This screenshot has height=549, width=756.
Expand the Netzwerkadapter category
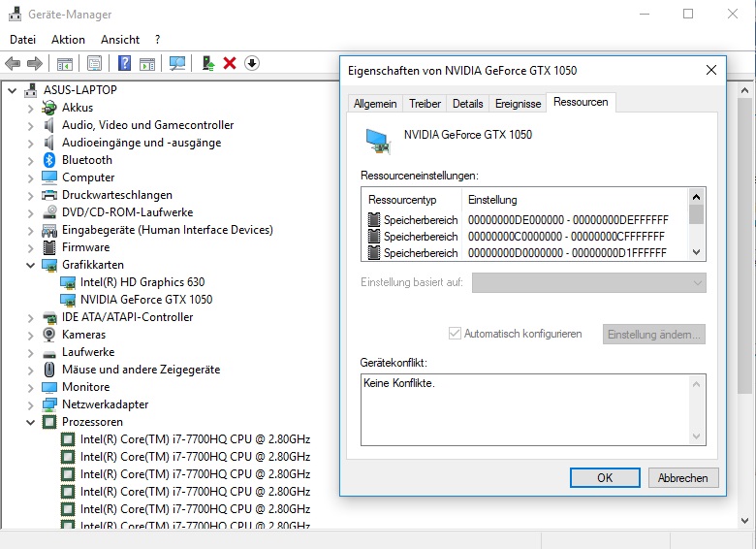[30, 404]
